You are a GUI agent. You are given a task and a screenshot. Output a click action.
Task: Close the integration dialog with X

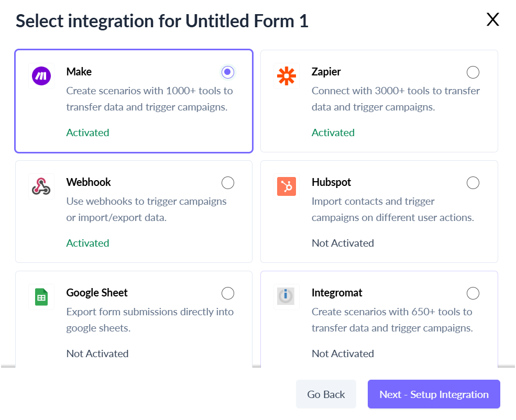click(x=492, y=19)
